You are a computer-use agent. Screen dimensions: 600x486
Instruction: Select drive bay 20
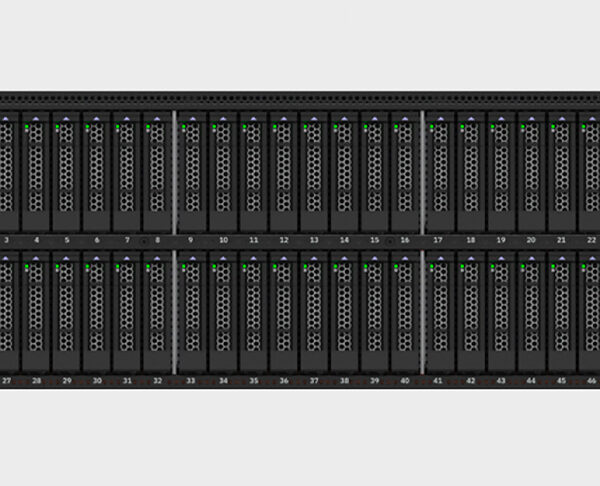pos(532,172)
